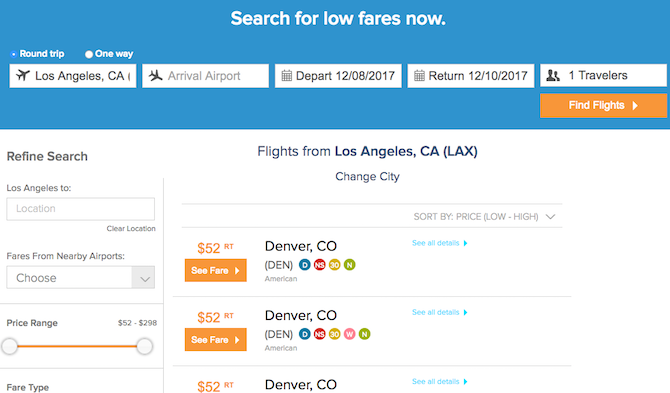Viewport: 670px width, 393px height.
Task: Open the 1 Travelers selector
Action: click(x=603, y=76)
